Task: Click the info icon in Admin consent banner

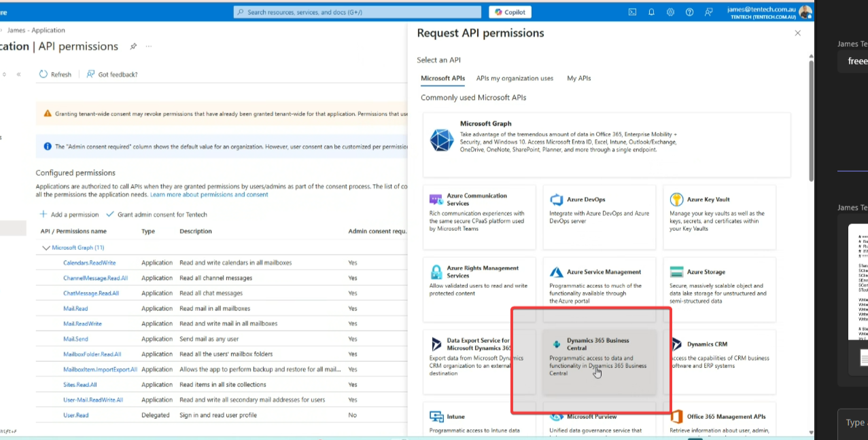Action: pyautogui.click(x=48, y=146)
